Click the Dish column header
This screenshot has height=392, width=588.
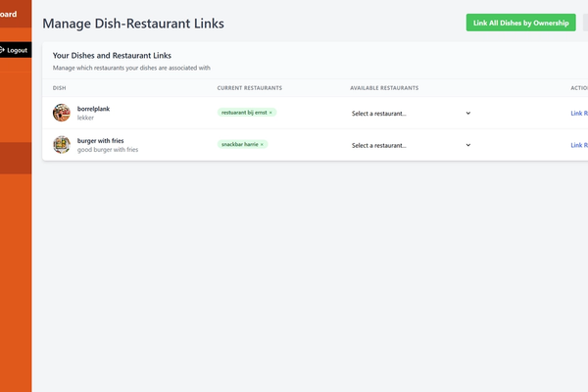coord(59,88)
